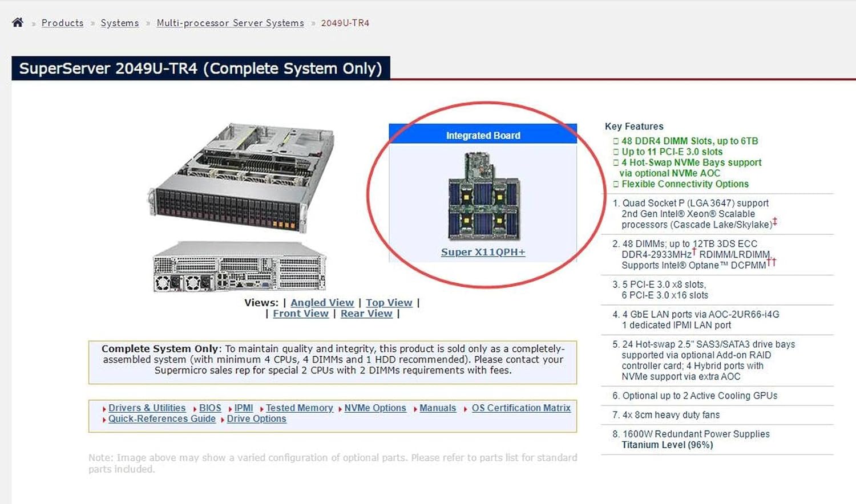Open the Products breadcrumb link
This screenshot has height=504, width=856.
pyautogui.click(x=62, y=23)
